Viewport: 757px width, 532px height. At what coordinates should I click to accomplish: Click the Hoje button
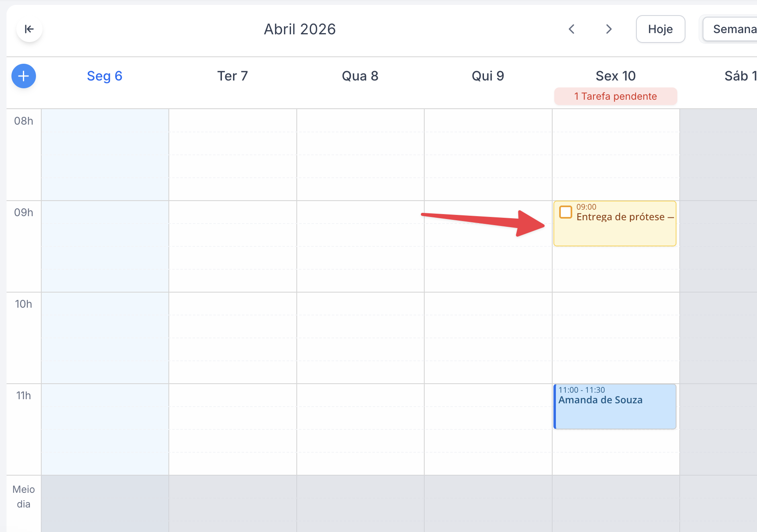coord(660,29)
